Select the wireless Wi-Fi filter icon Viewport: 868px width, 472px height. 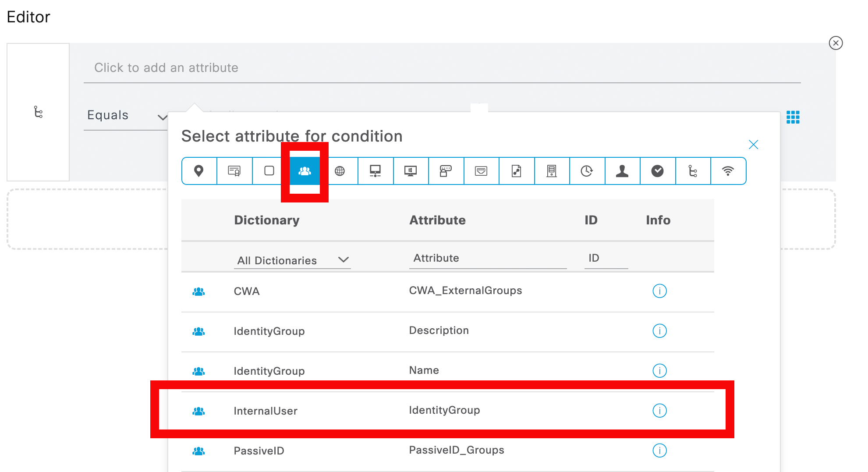pyautogui.click(x=728, y=171)
